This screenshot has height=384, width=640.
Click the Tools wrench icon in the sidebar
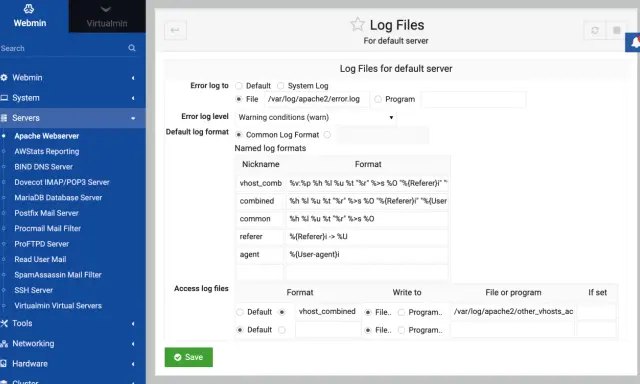(x=4, y=323)
